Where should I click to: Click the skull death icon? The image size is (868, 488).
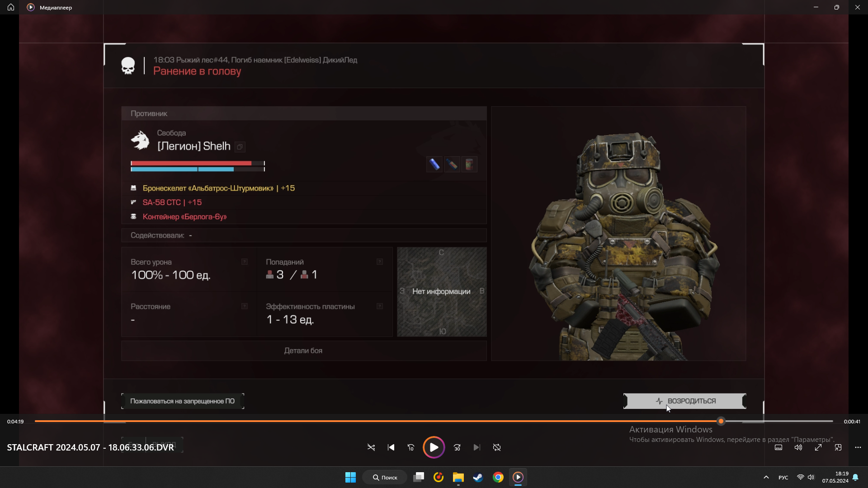pyautogui.click(x=128, y=66)
